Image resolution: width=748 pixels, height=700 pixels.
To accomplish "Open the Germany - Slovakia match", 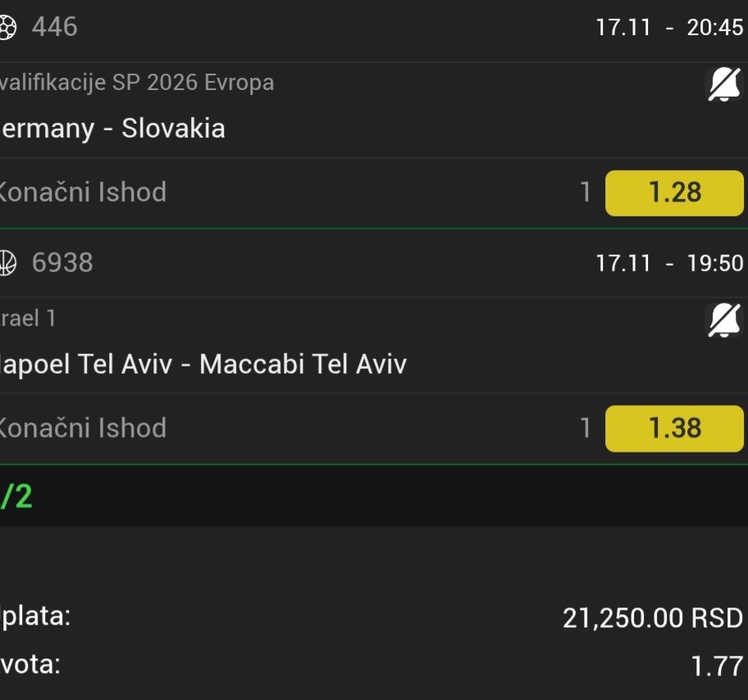I will tap(112, 129).
